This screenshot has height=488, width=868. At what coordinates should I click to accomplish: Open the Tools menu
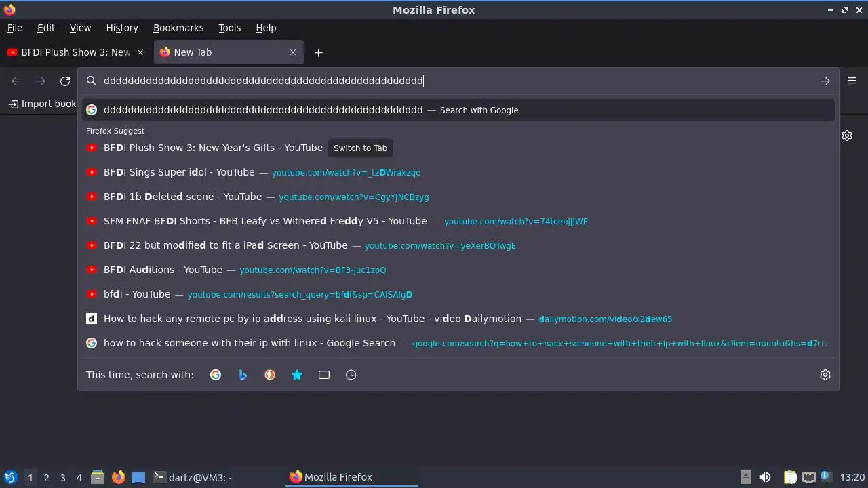(x=230, y=28)
